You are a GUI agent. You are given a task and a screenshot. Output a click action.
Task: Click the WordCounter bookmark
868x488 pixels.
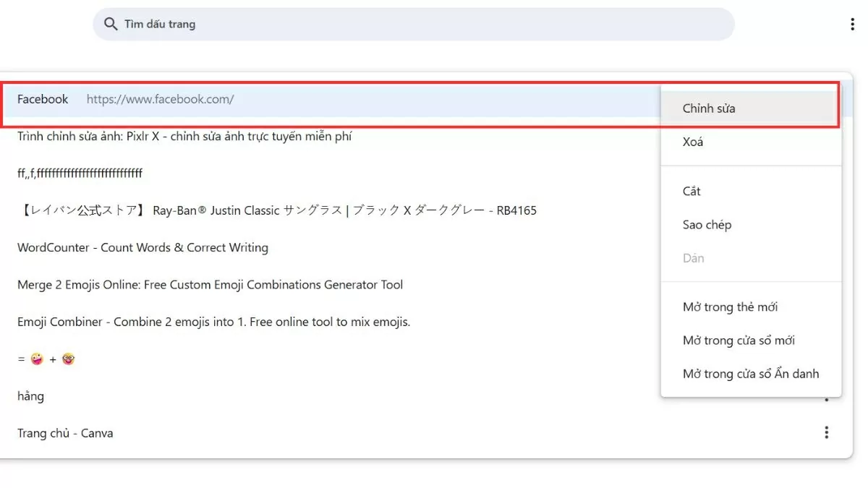coord(142,248)
